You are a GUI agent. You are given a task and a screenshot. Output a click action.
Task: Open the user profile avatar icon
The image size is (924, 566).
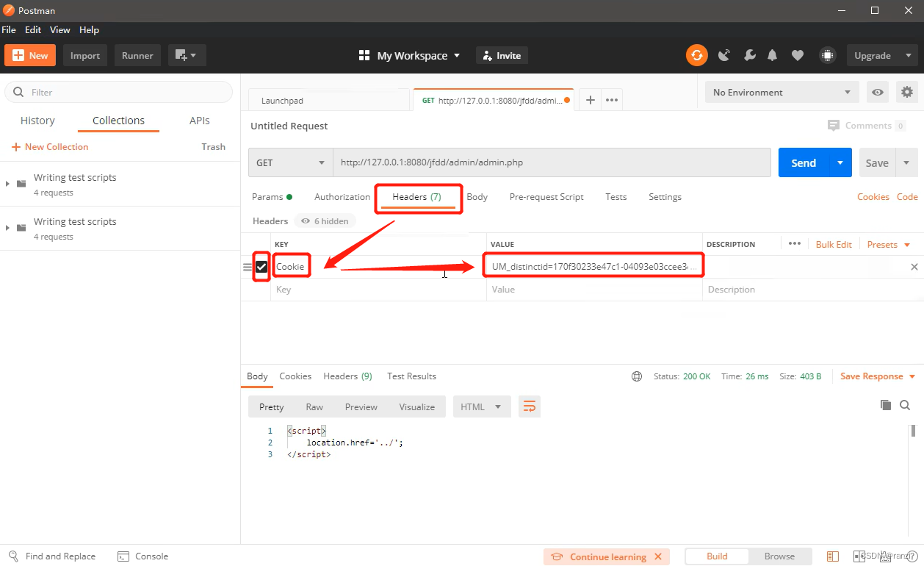coord(827,55)
